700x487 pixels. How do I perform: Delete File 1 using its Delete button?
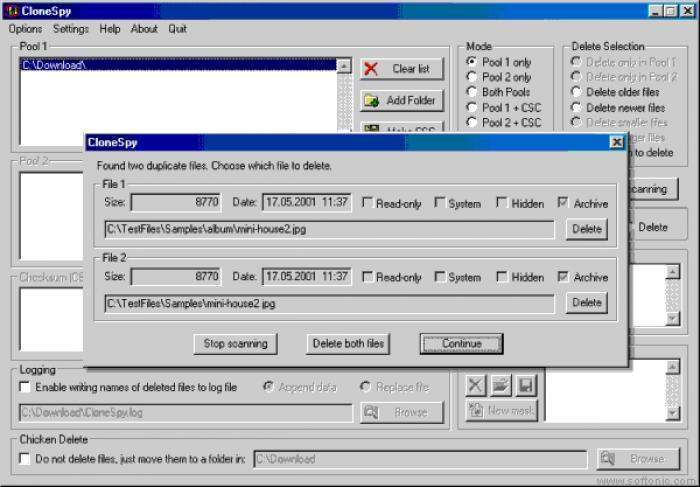click(586, 229)
